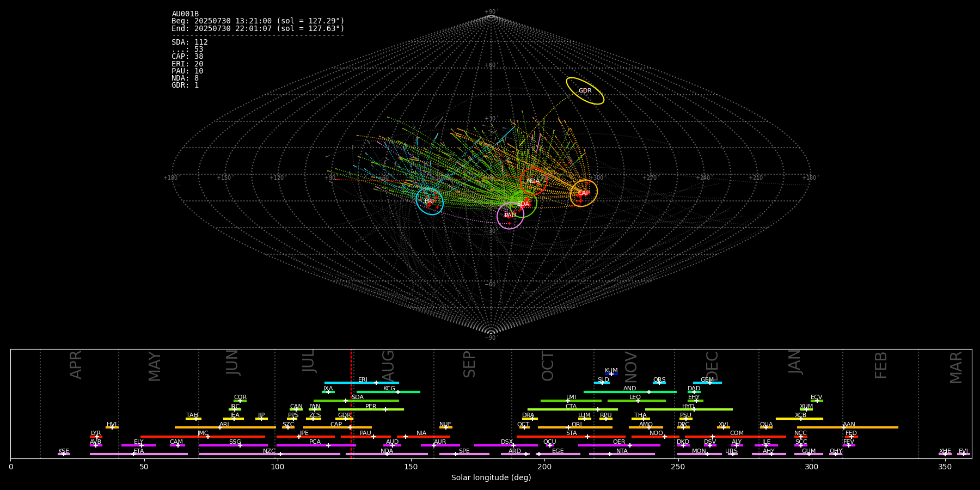
Task: Click the LEO shower bar in timeline
Action: click(636, 401)
